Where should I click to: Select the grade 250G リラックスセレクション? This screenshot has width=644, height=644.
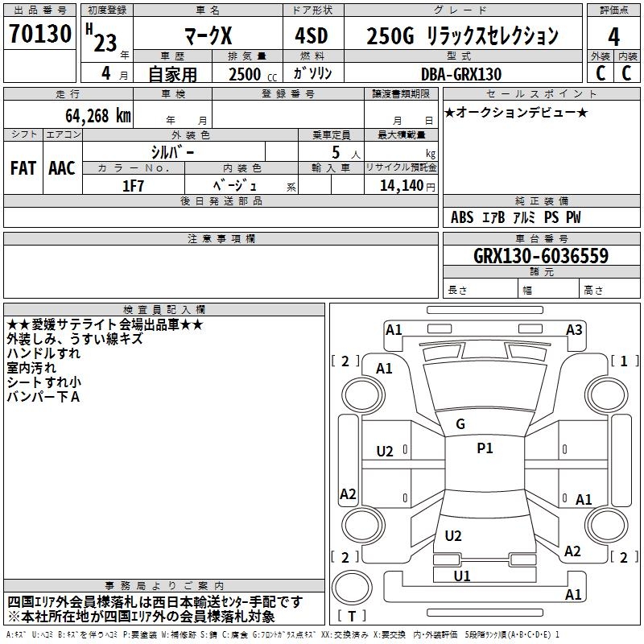pyautogui.click(x=462, y=35)
